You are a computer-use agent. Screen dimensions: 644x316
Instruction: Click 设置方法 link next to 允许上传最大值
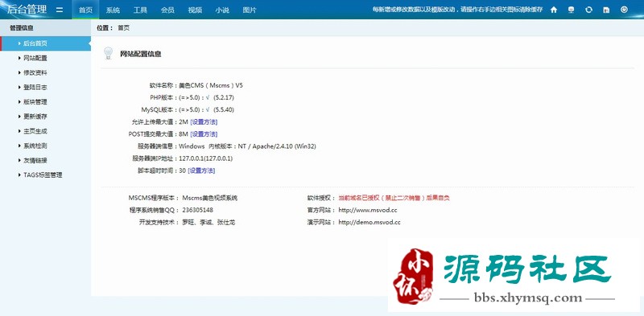[204, 122]
